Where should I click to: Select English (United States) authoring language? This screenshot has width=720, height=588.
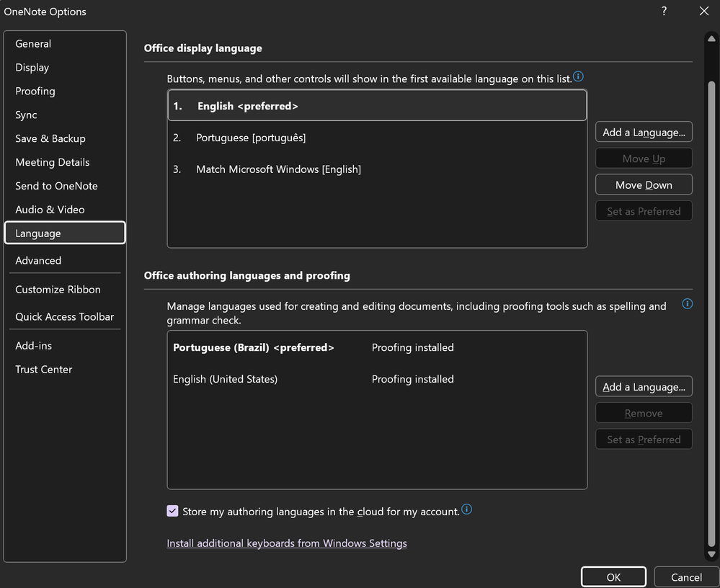[377, 379]
